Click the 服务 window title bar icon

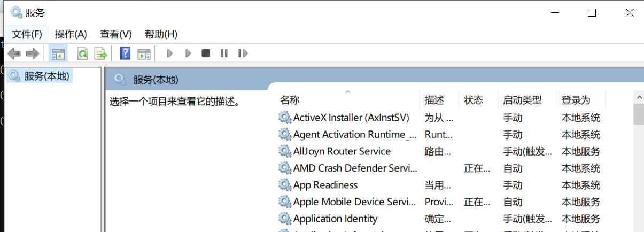[17, 12]
